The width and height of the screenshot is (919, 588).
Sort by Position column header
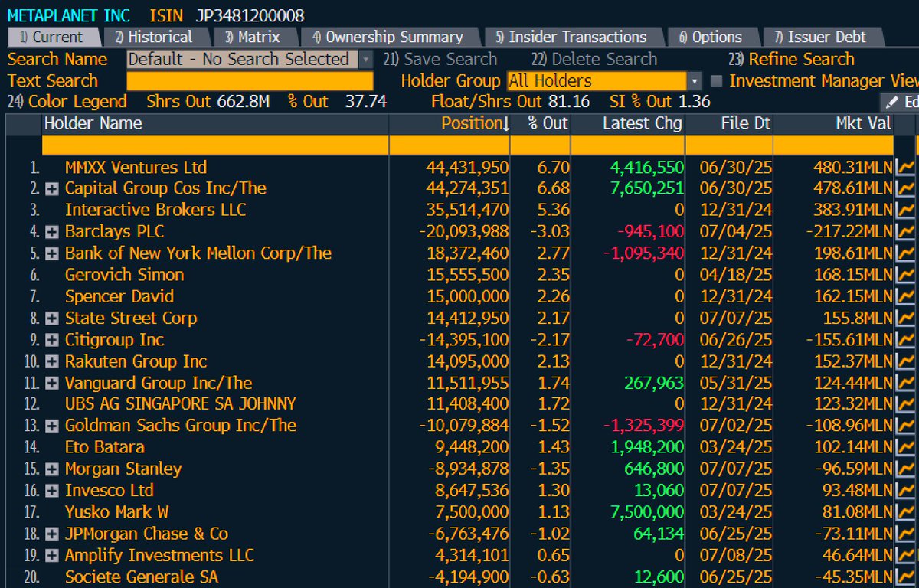coord(449,123)
